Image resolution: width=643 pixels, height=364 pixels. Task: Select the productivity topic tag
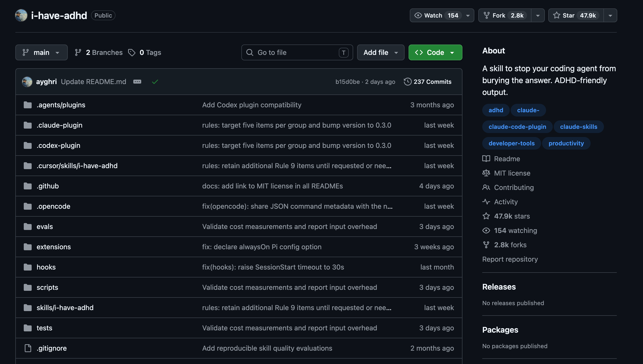point(566,143)
